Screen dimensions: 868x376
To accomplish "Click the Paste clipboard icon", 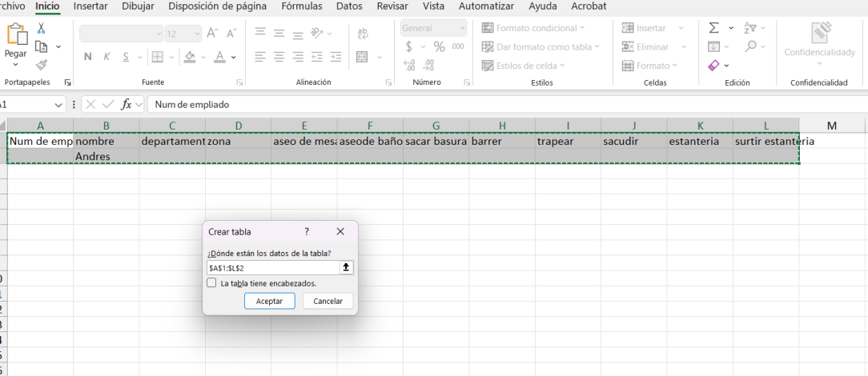I will coord(16,35).
